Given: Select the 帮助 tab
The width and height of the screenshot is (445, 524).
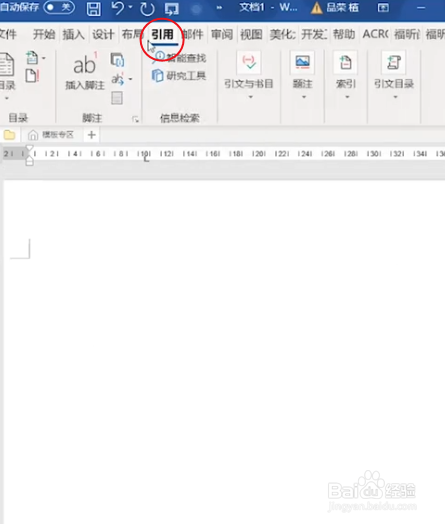Looking at the screenshot, I should point(344,34).
